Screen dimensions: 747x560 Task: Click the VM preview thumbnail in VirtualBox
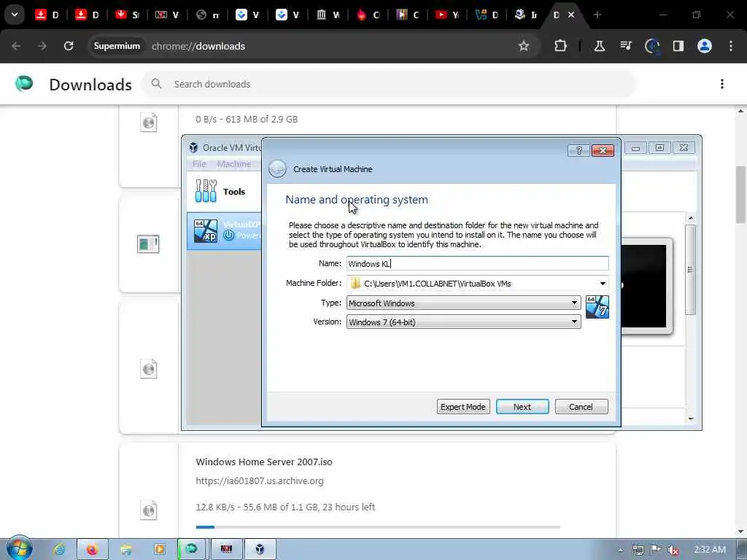click(646, 286)
